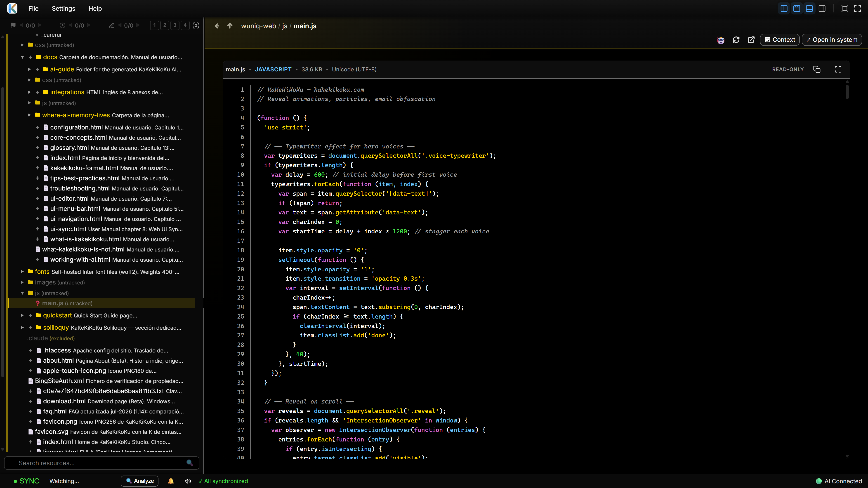Toggle the bottom panel layout

coord(809,8)
